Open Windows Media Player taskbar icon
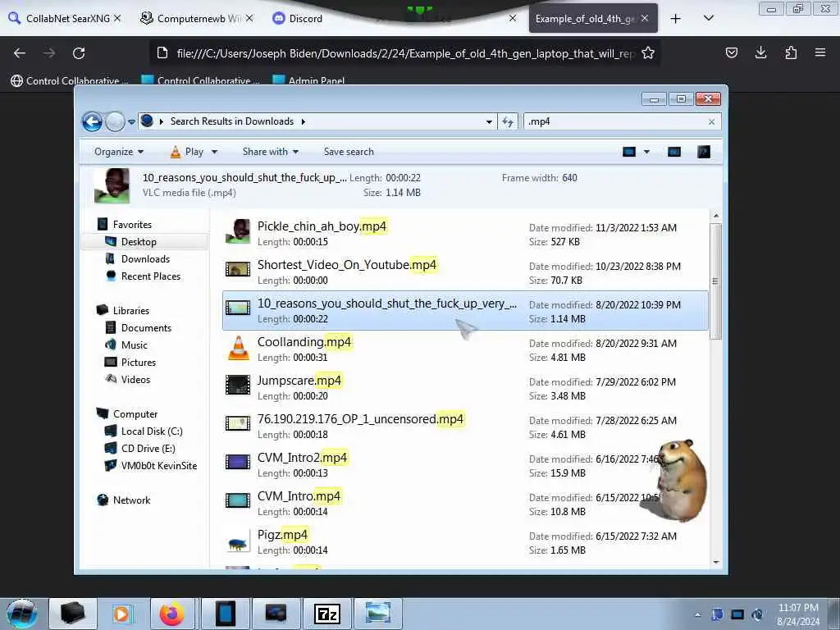Screen dimensions: 840x630 121,614
